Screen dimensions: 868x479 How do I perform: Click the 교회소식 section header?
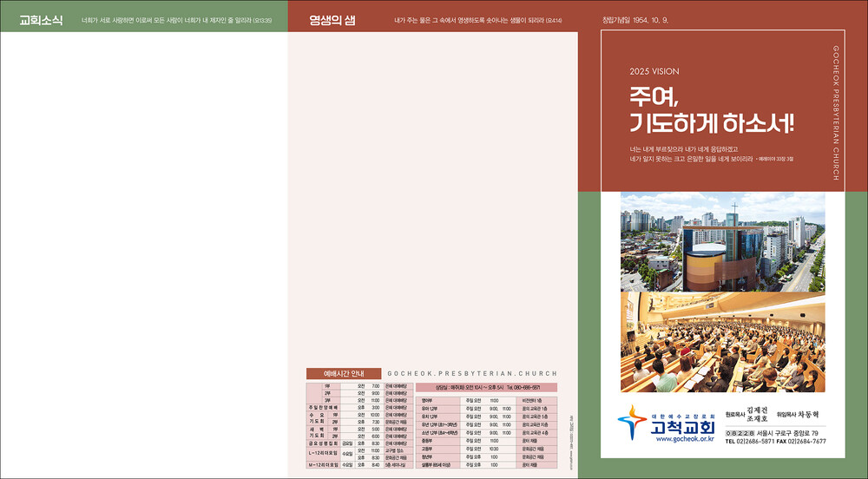(x=40, y=21)
